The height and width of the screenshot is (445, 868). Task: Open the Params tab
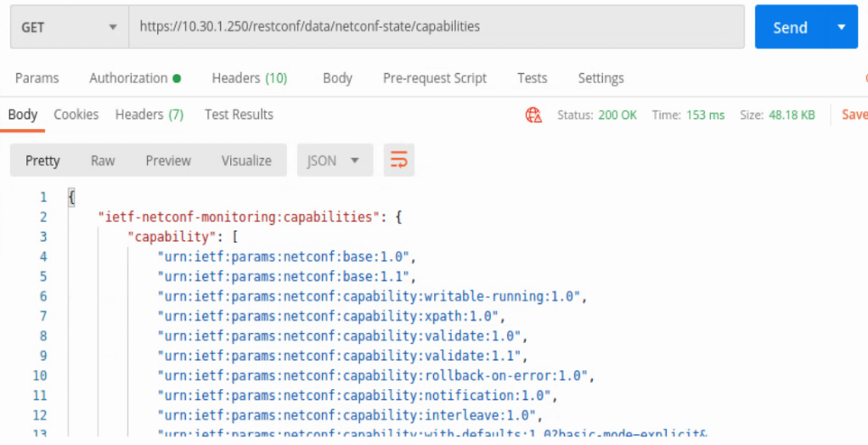tap(37, 78)
